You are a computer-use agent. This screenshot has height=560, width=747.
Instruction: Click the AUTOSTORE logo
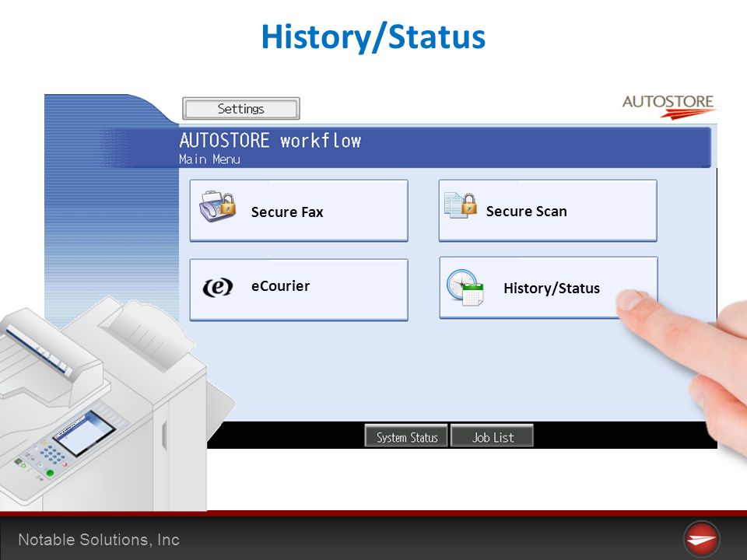coord(668,107)
